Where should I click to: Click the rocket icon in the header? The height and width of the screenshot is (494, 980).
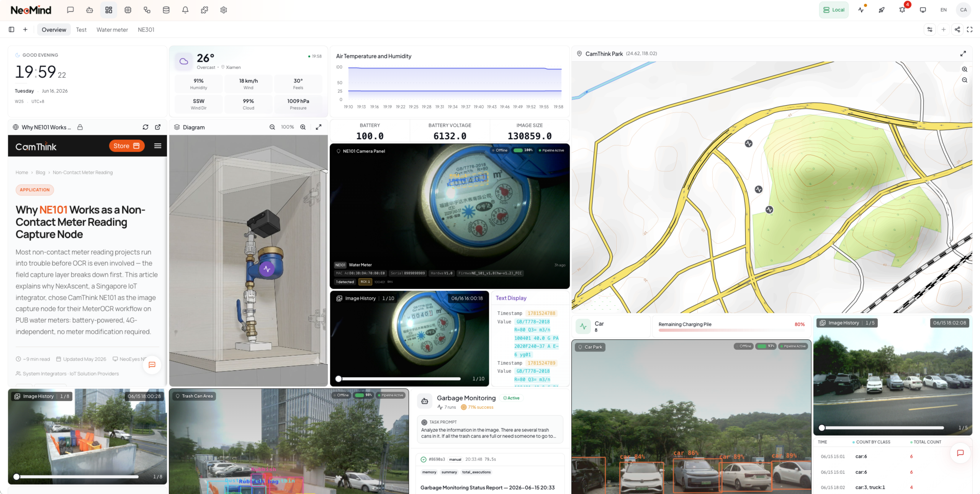pyautogui.click(x=882, y=10)
